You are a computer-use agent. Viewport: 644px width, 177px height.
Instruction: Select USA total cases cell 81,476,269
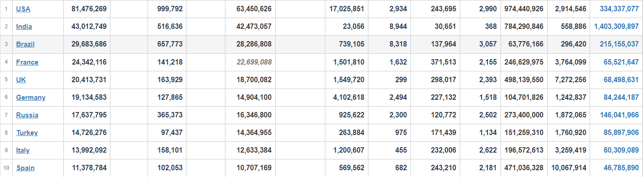[x=89, y=9]
